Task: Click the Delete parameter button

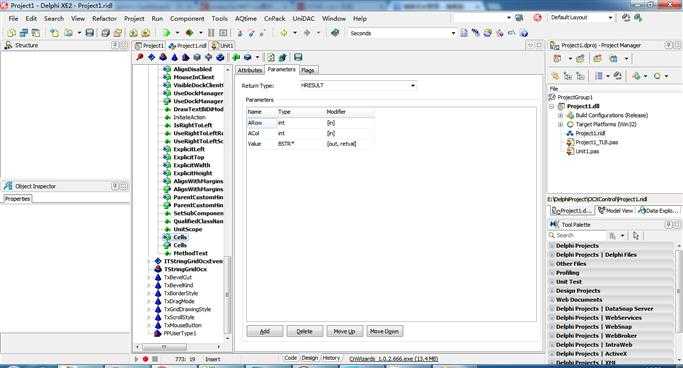Action: 304,331
